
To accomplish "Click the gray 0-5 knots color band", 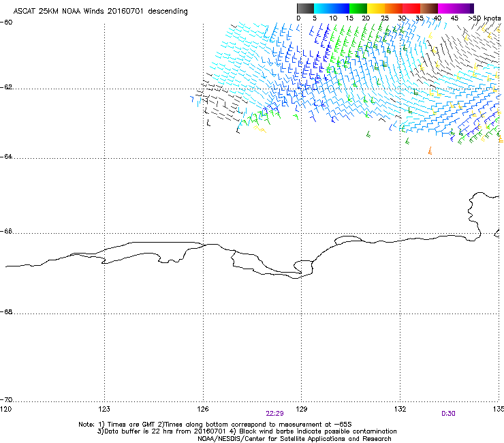I will click(x=305, y=8).
